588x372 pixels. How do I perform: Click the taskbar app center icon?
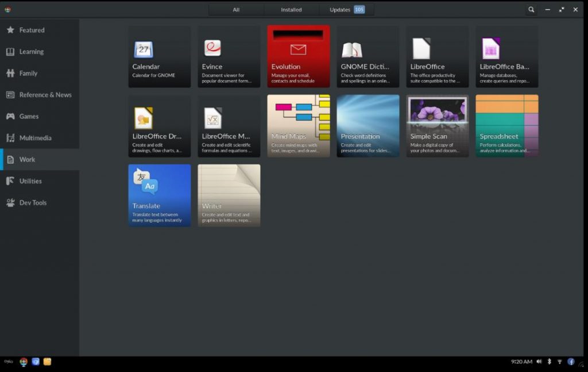(24, 362)
